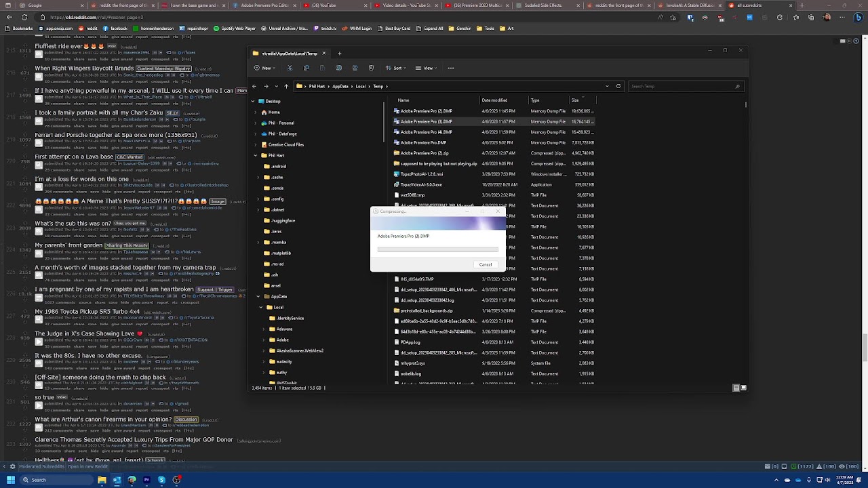This screenshot has width=868, height=488.
Task: Open the Sort dropdown
Action: pyautogui.click(x=397, y=68)
